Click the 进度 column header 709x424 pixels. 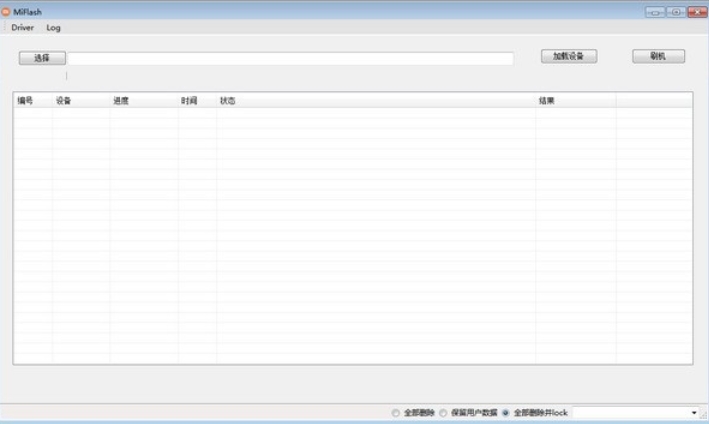click(x=144, y=101)
